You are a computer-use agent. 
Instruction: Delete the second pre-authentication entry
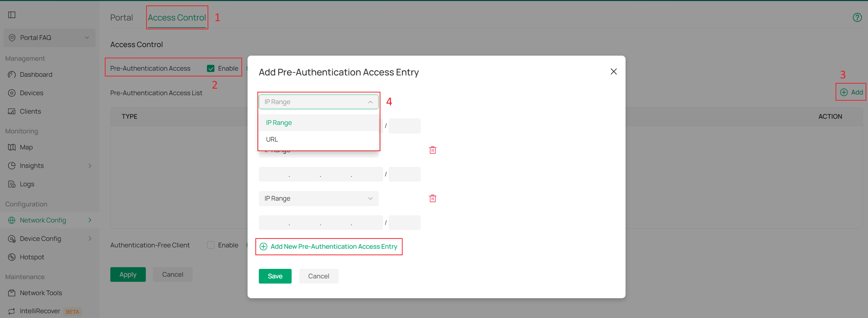point(433,150)
